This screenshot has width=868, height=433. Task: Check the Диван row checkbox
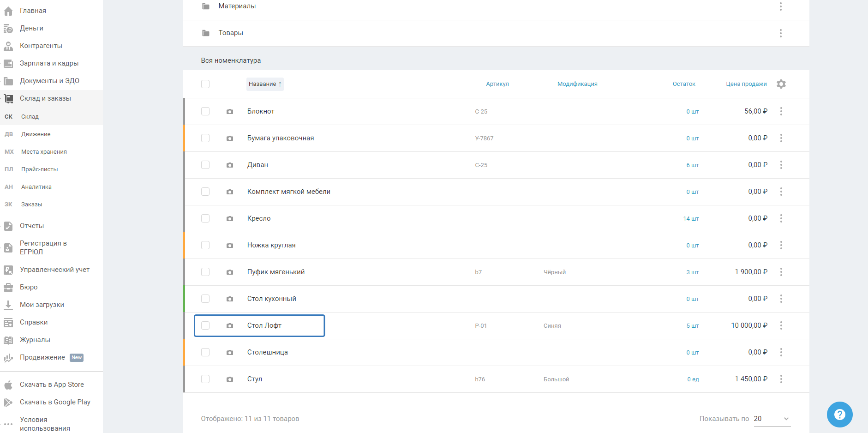(x=205, y=165)
